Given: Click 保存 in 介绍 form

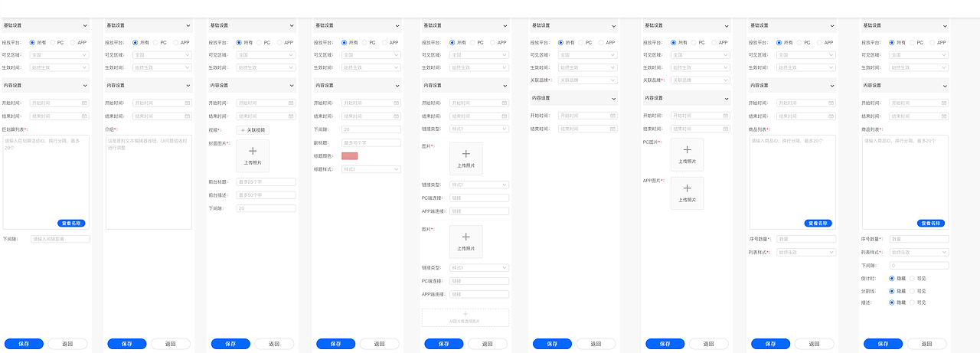Looking at the screenshot, I should [127, 344].
